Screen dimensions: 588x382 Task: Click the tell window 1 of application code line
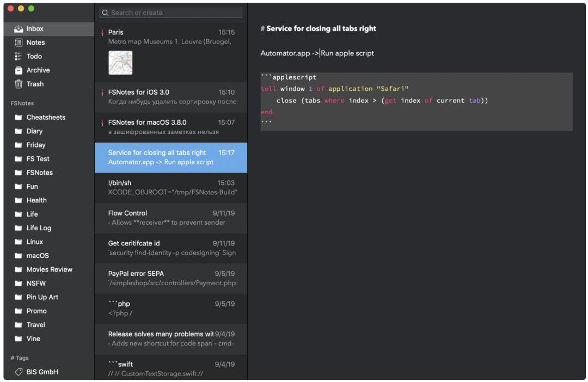click(334, 89)
